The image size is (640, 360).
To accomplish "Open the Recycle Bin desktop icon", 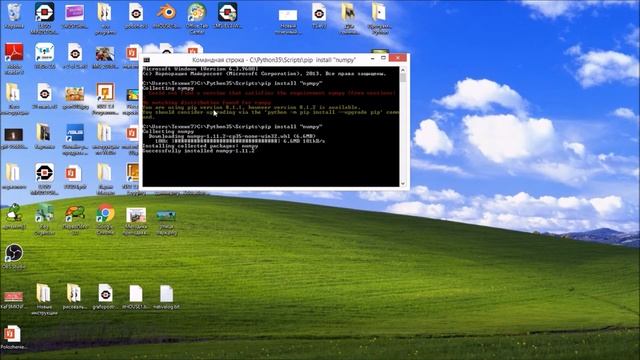I will coord(13,14).
